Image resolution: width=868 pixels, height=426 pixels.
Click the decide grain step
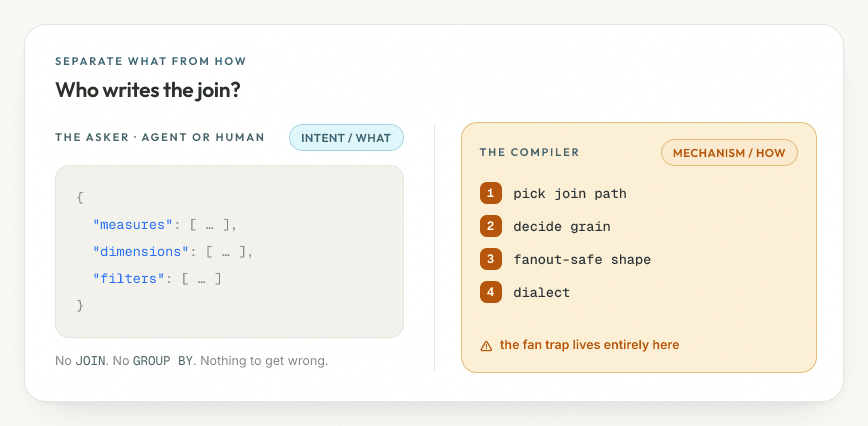(561, 226)
